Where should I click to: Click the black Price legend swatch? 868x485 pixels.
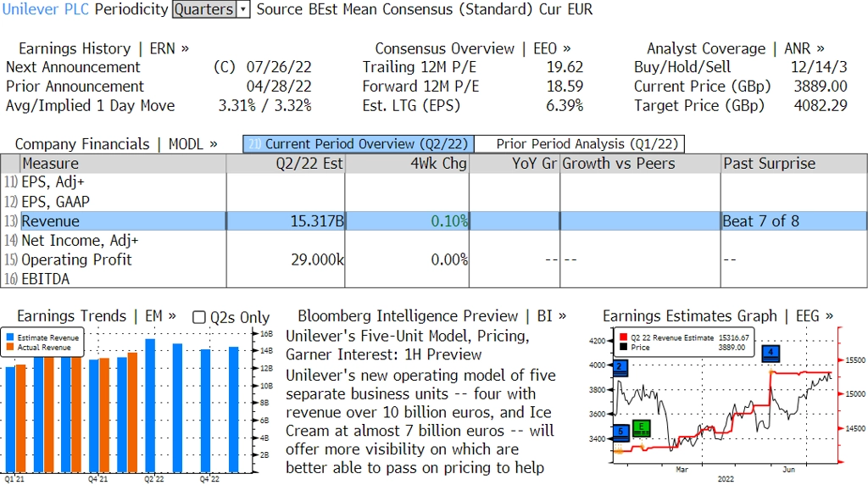[x=623, y=347]
